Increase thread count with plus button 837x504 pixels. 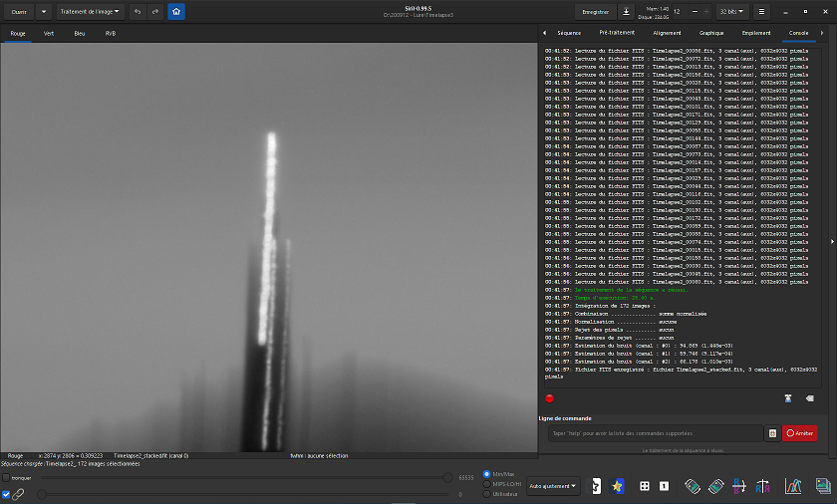(706, 11)
